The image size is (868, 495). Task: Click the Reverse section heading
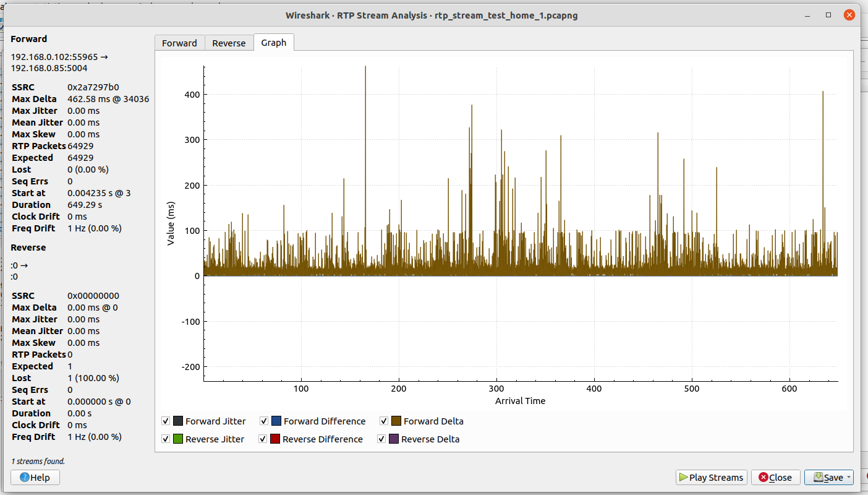[28, 247]
